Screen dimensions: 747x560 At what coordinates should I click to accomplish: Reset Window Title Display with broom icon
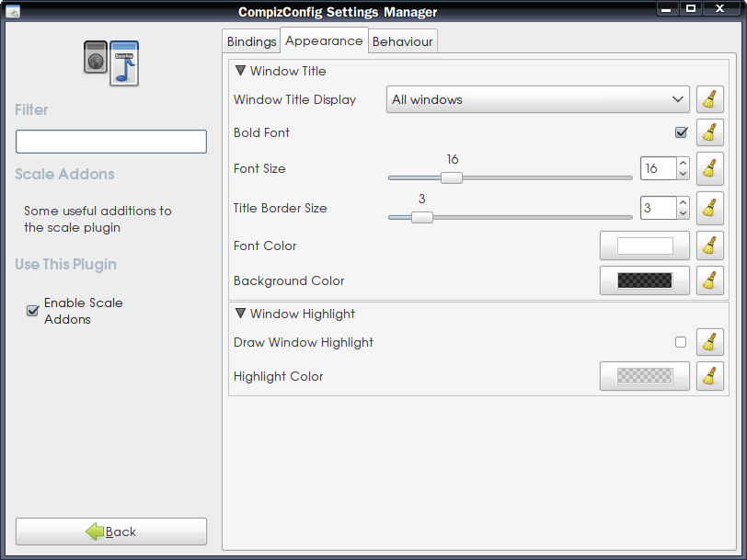710,99
